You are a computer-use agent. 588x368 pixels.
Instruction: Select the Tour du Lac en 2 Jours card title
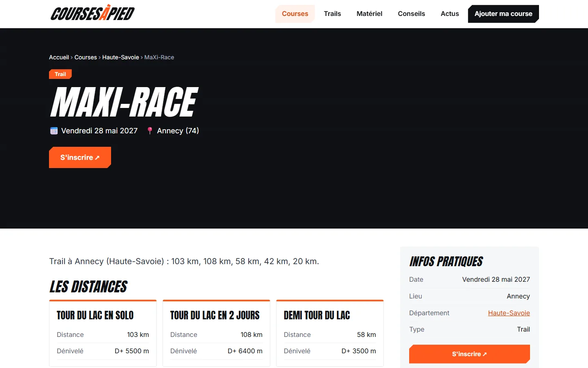pos(215,315)
